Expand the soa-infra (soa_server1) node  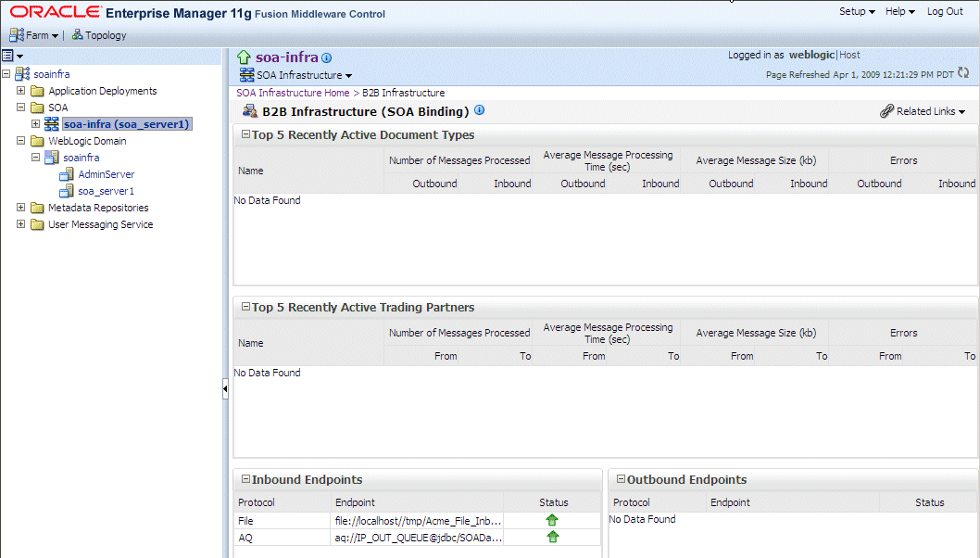coord(35,124)
